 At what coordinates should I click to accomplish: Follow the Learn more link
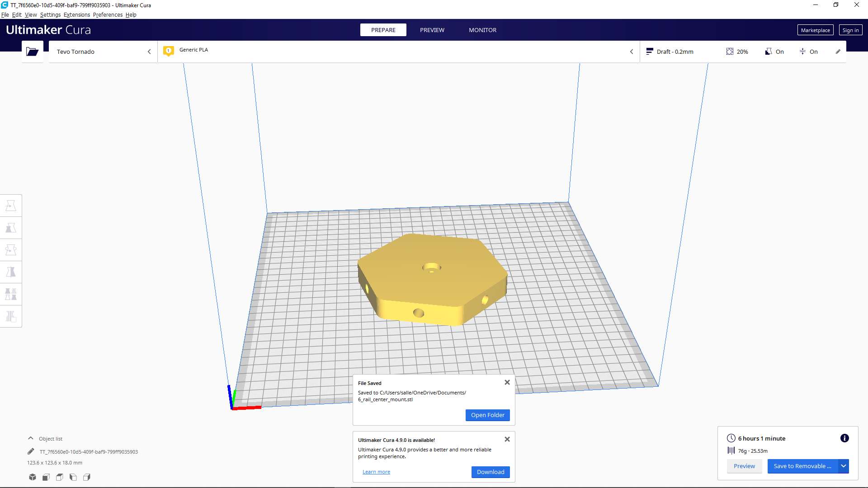pos(376,472)
